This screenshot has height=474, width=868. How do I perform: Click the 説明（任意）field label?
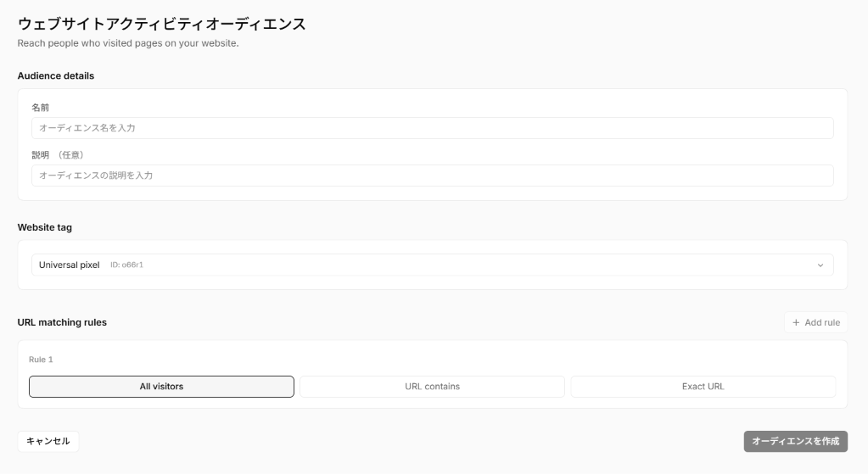coord(58,155)
